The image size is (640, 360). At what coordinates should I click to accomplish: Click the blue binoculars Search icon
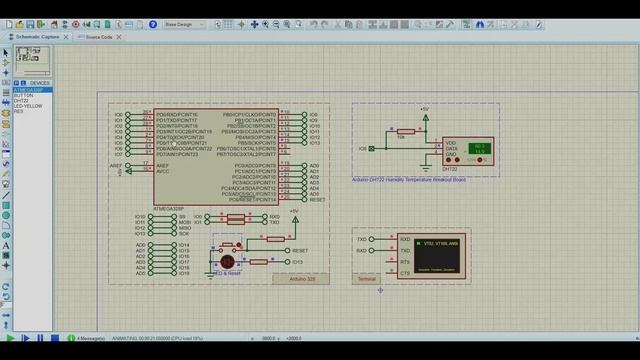480,24
